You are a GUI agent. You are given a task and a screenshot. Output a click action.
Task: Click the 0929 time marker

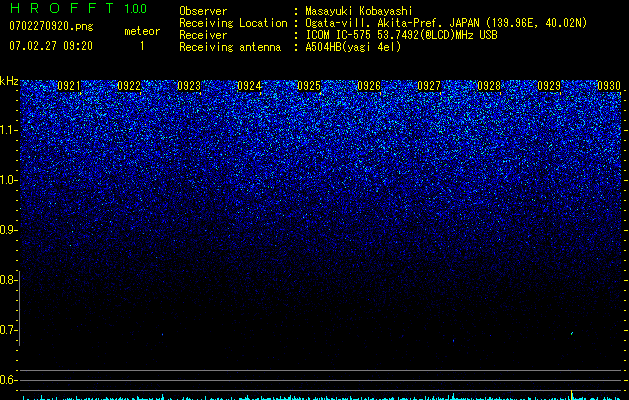coord(549,86)
